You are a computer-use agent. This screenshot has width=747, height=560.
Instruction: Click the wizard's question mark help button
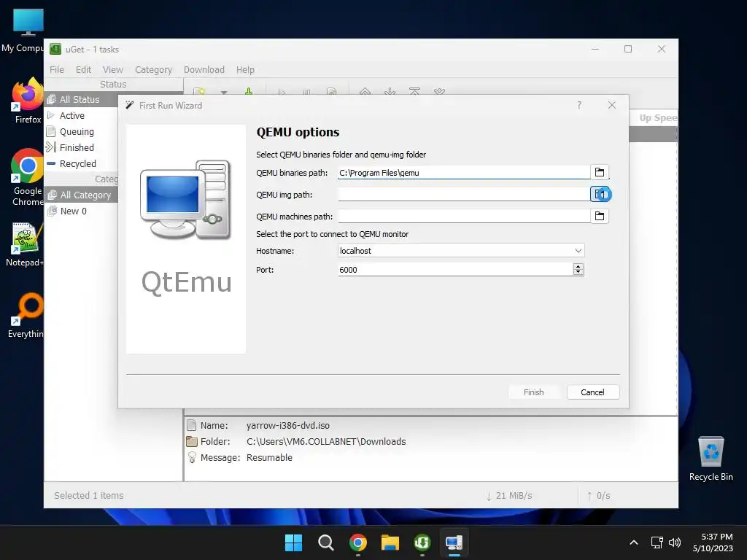579,105
